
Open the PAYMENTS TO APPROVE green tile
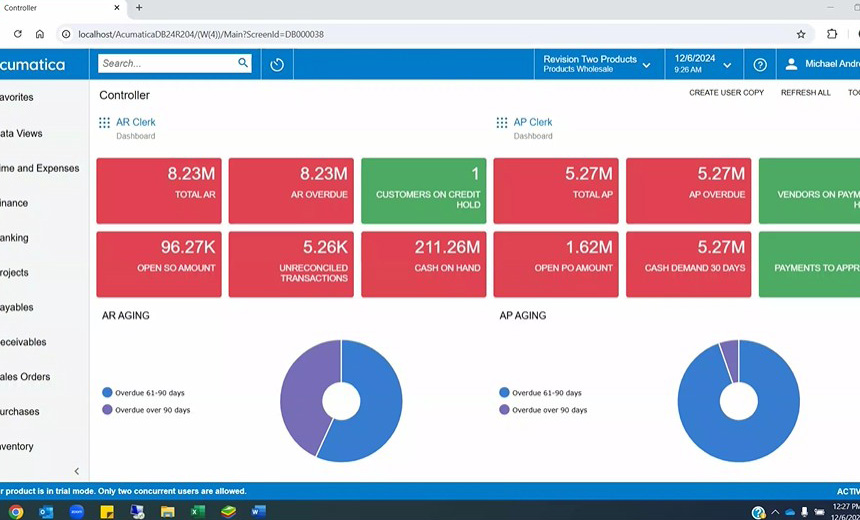coord(810,264)
